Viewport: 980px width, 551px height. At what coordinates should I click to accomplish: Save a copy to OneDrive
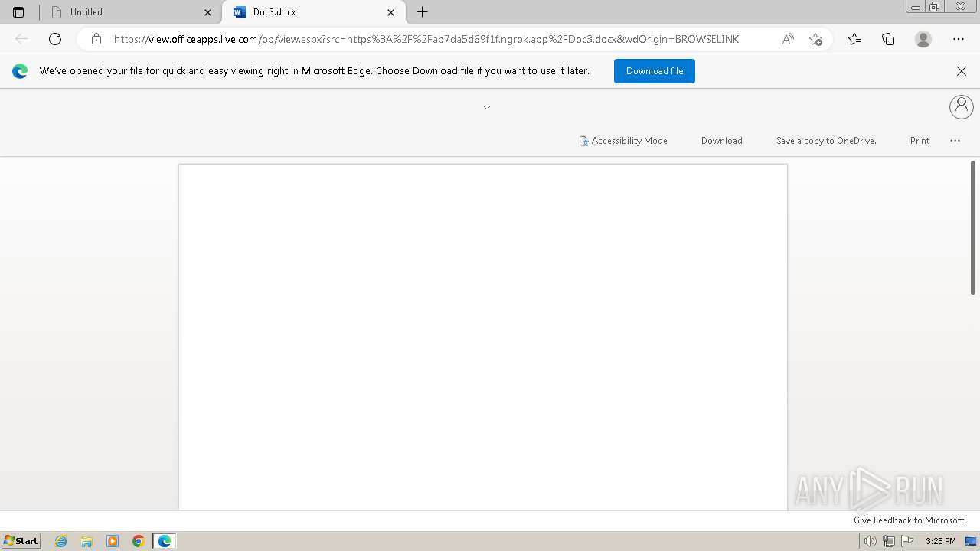826,141
